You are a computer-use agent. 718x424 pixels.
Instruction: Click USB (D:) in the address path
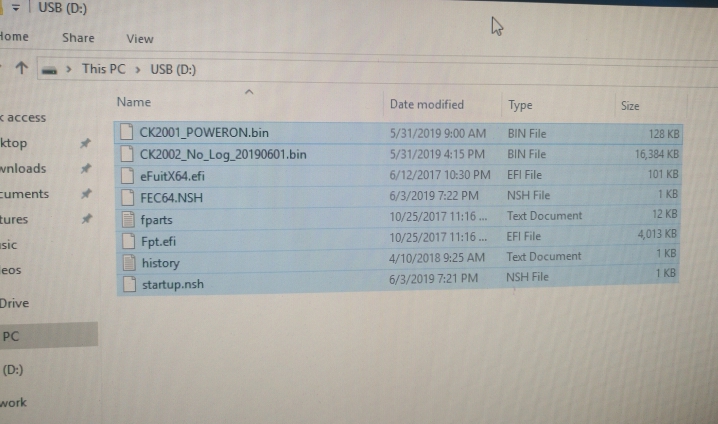click(173, 70)
